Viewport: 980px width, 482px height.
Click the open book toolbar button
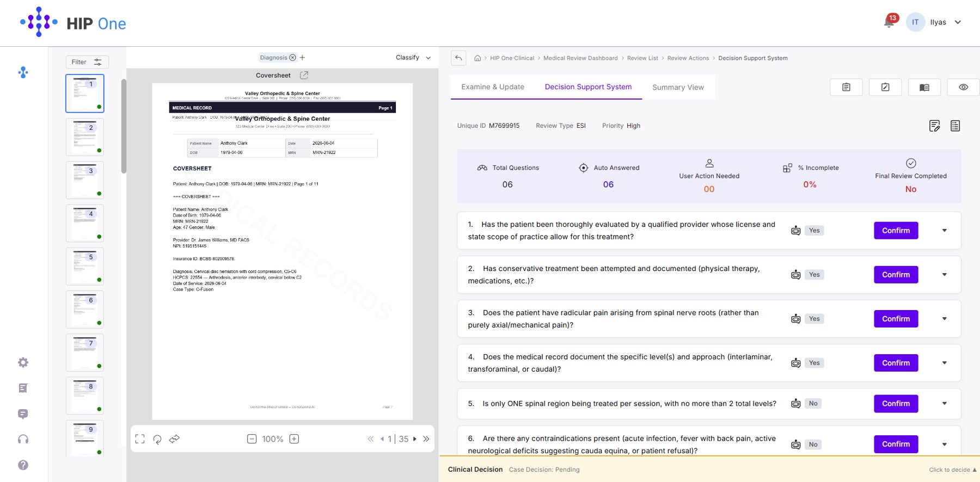[x=924, y=87]
